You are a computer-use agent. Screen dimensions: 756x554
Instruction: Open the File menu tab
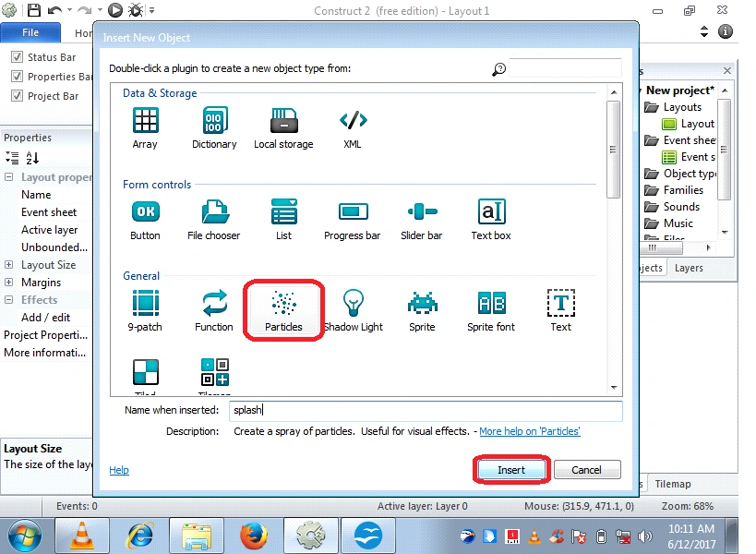(x=30, y=32)
